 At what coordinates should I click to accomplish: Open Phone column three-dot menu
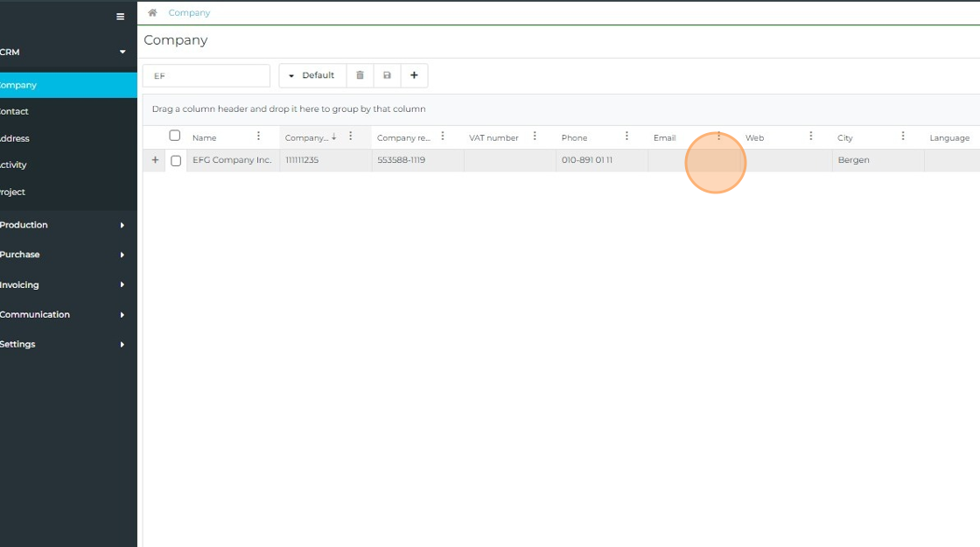(626, 137)
